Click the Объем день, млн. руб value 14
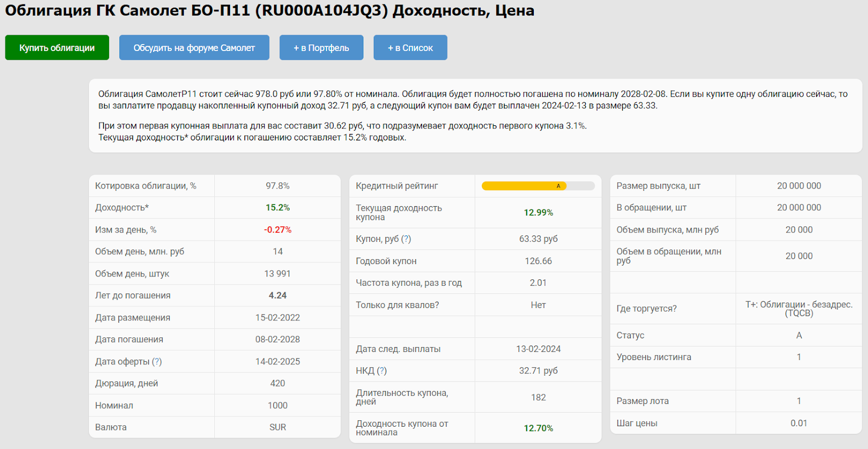 tap(278, 252)
